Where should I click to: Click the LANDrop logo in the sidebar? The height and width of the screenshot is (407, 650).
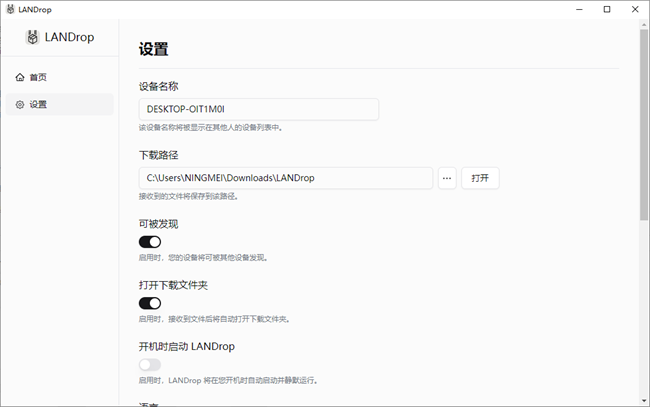coord(33,38)
